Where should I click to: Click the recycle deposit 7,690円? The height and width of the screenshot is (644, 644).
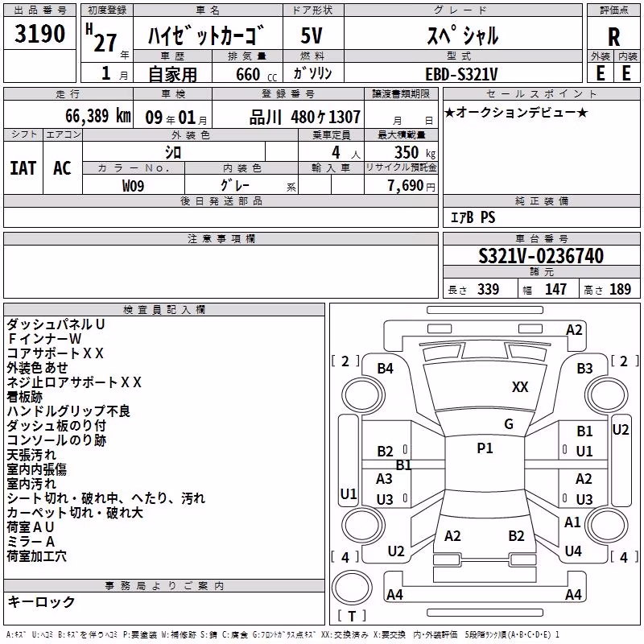click(x=411, y=186)
